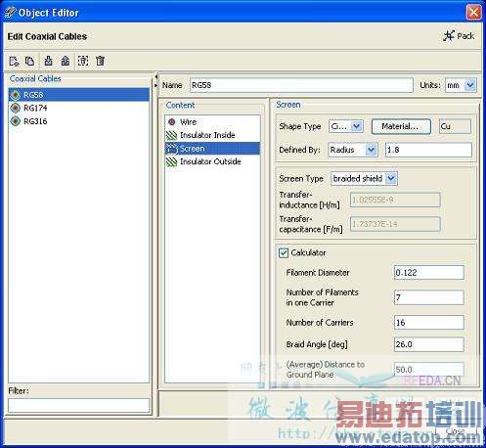Click the copy cable toolbar icon
This screenshot has height=448, width=486.
[30, 61]
